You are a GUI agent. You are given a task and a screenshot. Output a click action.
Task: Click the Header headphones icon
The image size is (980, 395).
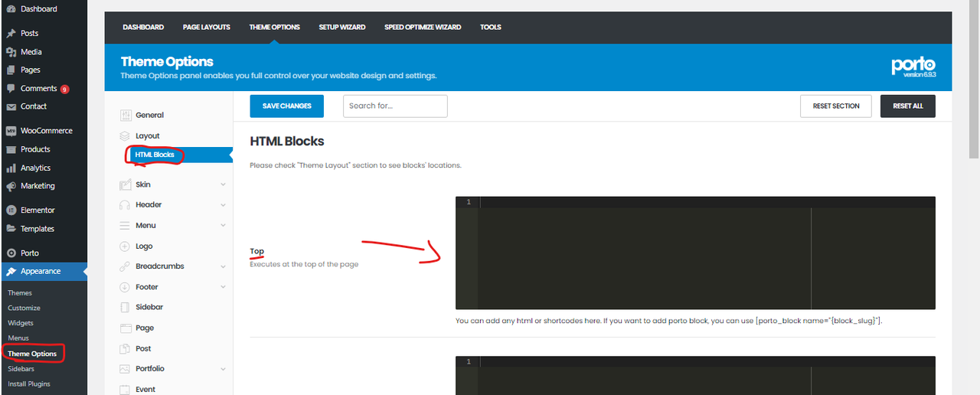click(125, 205)
